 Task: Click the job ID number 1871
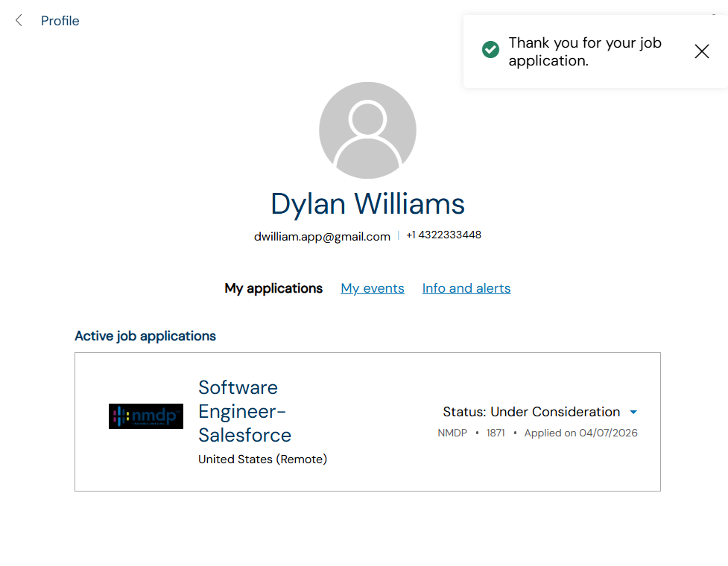coord(496,433)
